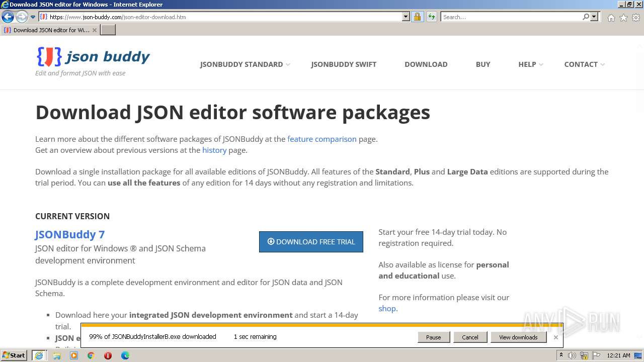Click the Action Center flag icon
The width and height of the screenshot is (644, 362).
click(596, 355)
